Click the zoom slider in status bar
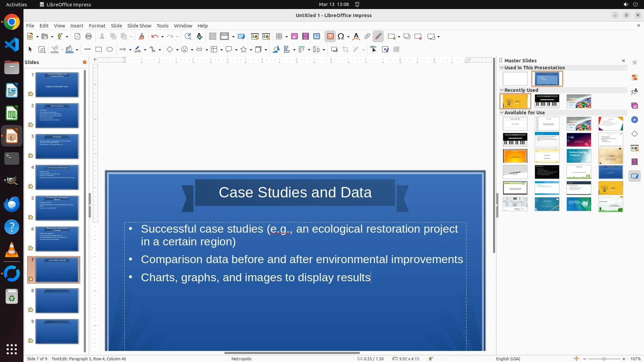This screenshot has width=644, height=362. click(604, 359)
